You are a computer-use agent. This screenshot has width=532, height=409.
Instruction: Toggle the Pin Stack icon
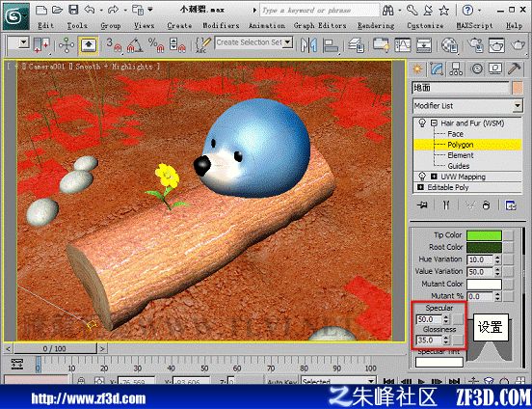click(422, 205)
